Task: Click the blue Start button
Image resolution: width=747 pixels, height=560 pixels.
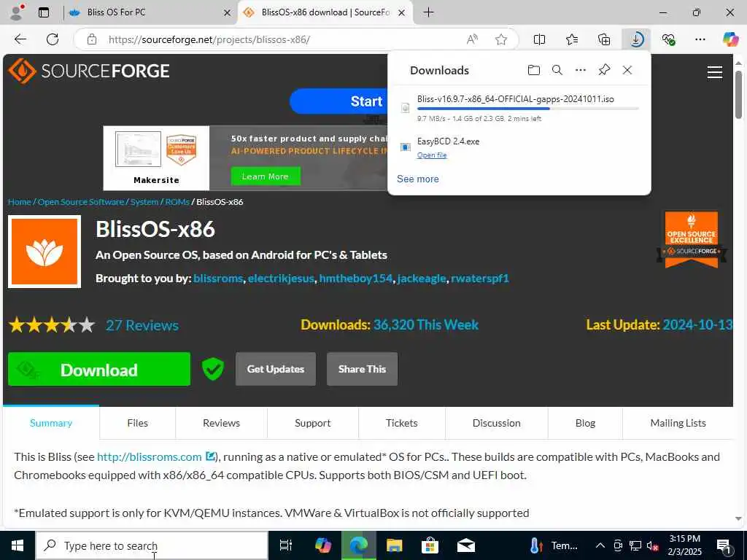Action: (x=339, y=101)
